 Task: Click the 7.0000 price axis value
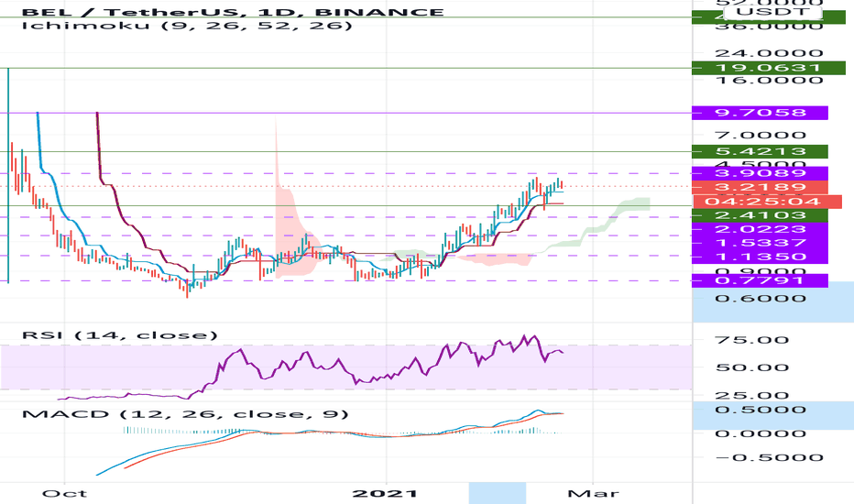coord(760,135)
